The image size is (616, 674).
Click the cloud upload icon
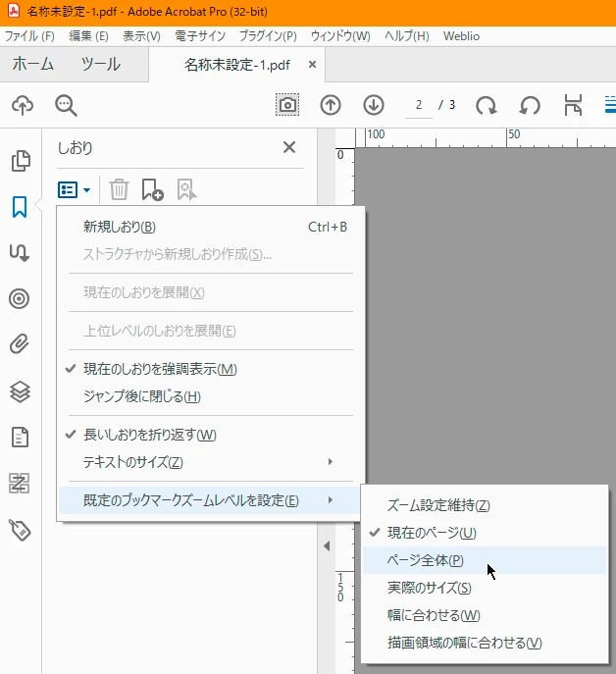[23, 105]
